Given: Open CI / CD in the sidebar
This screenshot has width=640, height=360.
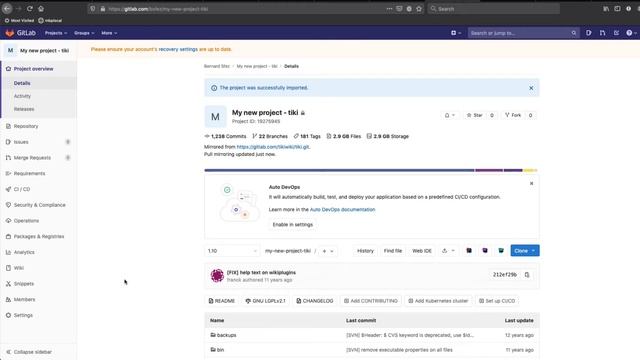Looking at the screenshot, I should coord(22,189).
